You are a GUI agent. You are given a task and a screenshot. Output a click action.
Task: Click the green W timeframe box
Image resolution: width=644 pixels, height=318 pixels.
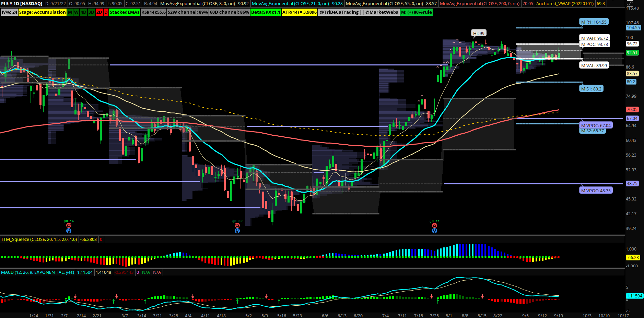(76, 12)
